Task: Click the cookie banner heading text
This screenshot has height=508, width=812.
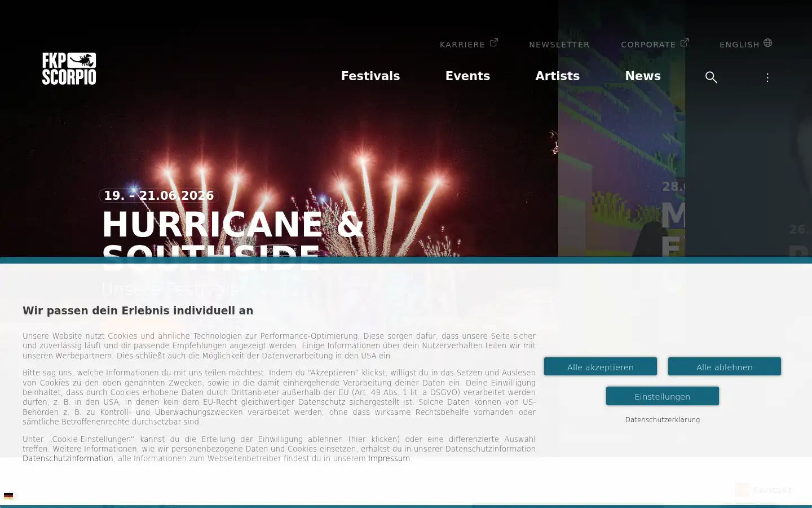Action: (x=138, y=310)
